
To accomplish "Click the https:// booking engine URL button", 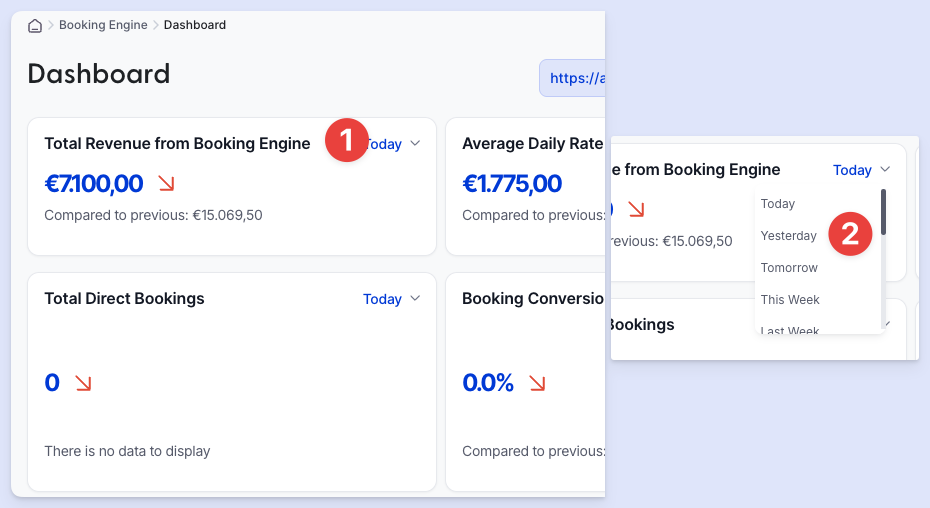I will coord(572,78).
